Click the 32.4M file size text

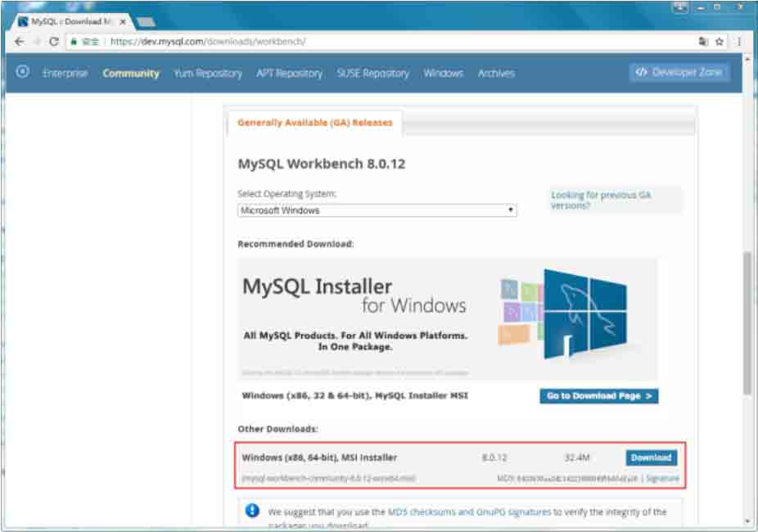pyautogui.click(x=577, y=457)
